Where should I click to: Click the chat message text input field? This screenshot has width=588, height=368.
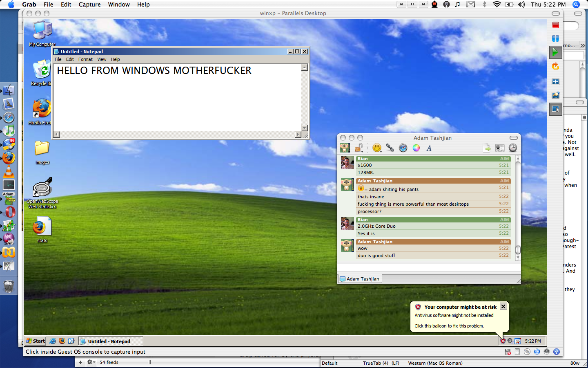(429, 268)
